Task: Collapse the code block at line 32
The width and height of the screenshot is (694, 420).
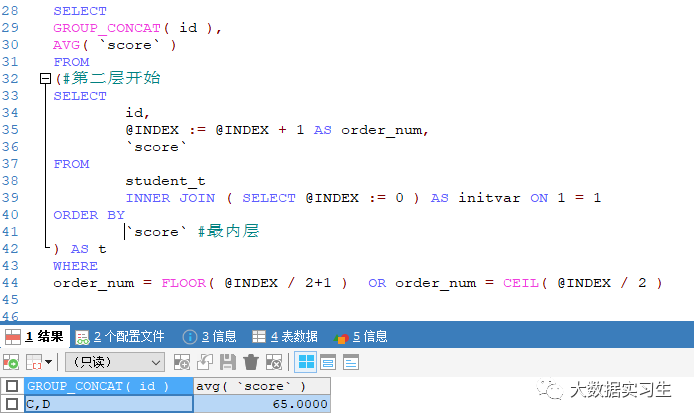Action: pos(45,79)
